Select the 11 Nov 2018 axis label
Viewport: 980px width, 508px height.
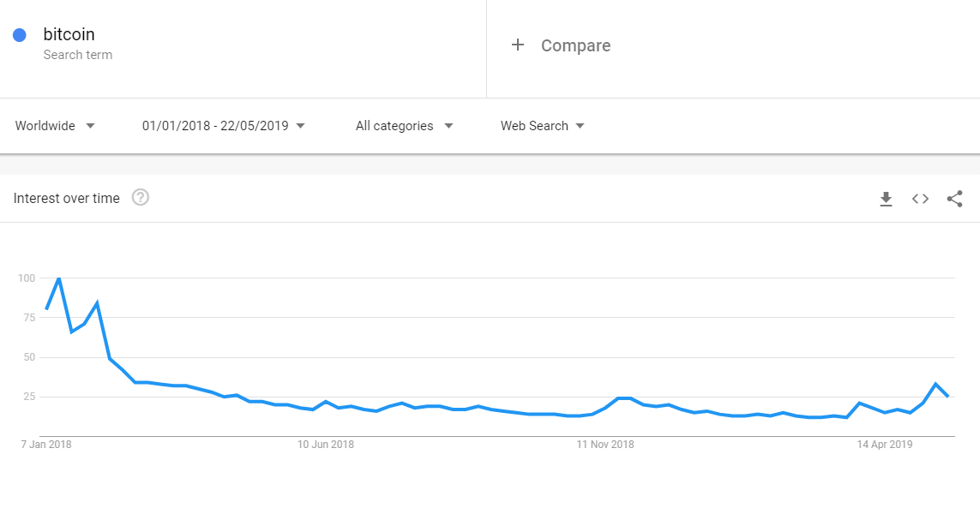coord(605,445)
